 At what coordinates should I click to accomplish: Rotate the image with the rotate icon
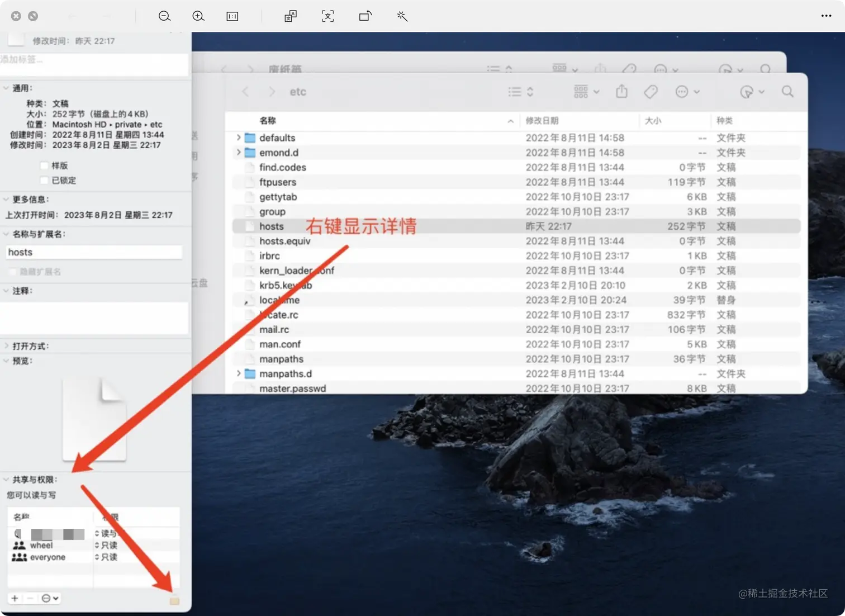(x=365, y=16)
